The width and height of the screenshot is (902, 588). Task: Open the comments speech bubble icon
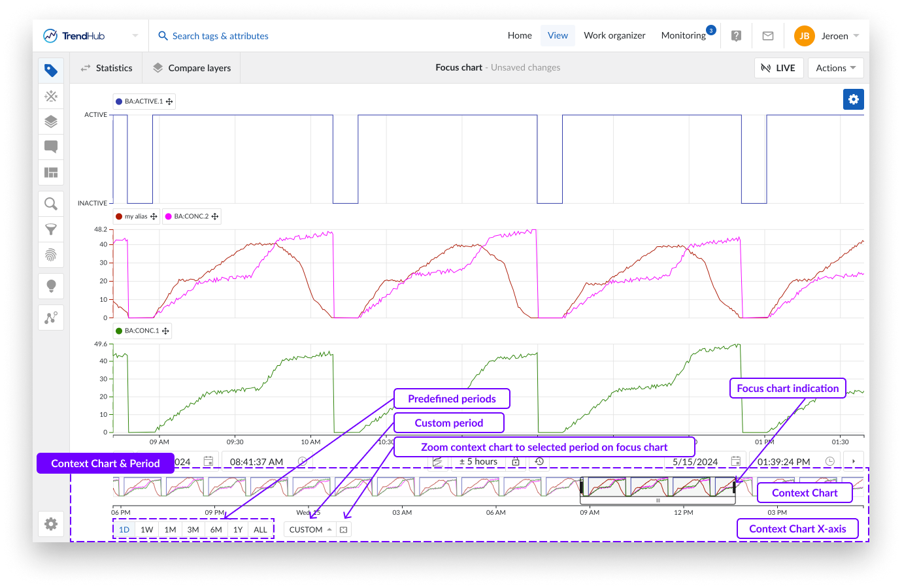point(51,147)
